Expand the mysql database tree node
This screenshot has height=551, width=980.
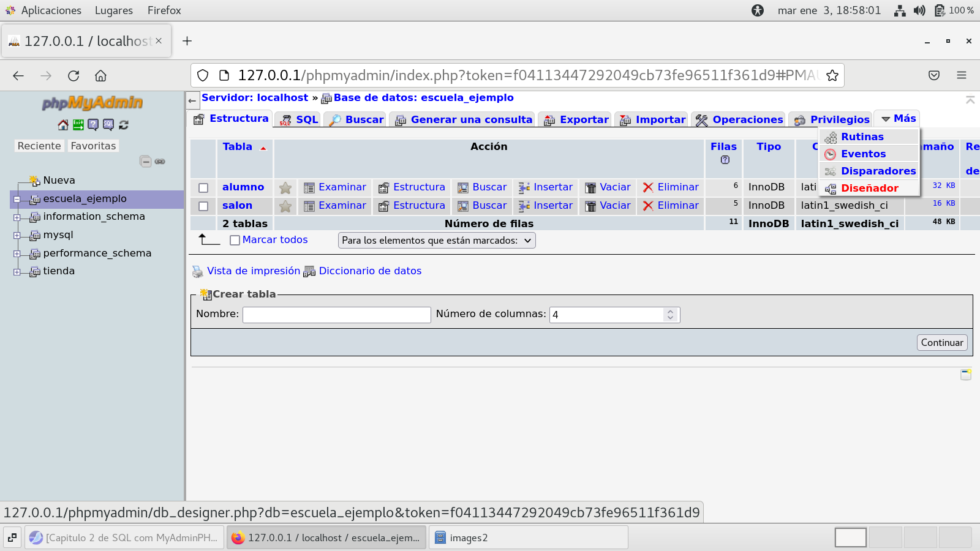[17, 235]
